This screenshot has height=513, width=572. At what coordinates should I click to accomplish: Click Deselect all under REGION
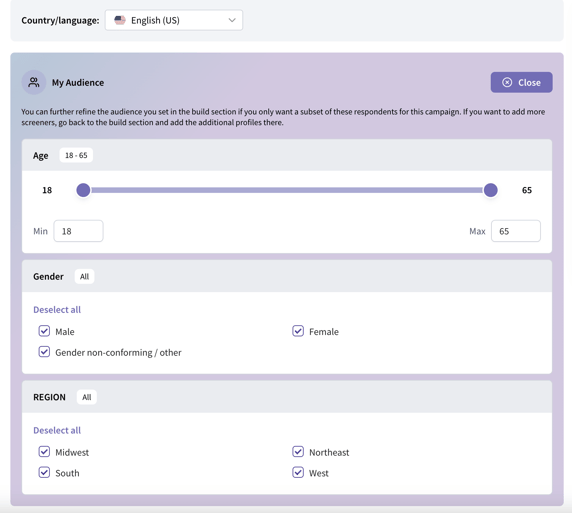(57, 431)
